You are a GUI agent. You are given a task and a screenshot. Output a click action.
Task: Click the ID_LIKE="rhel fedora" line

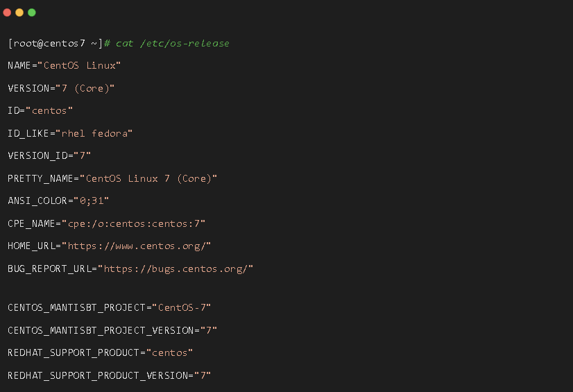(x=70, y=133)
